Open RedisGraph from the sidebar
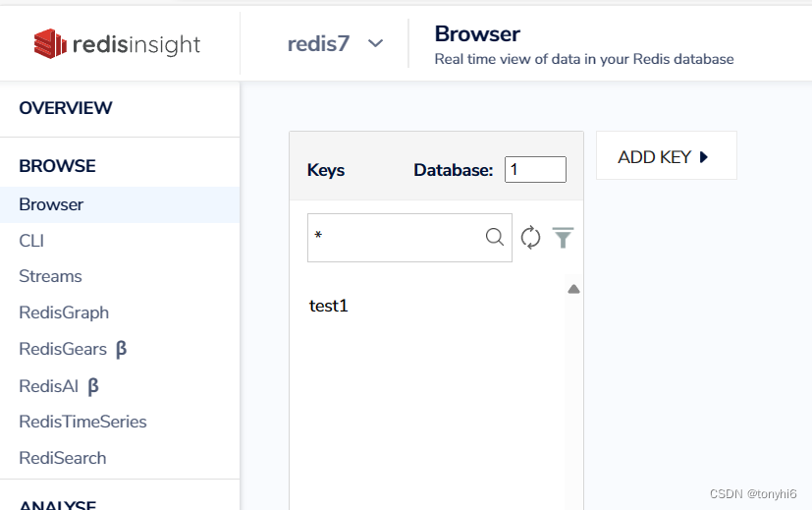Image resolution: width=812 pixels, height=510 pixels. 64,312
